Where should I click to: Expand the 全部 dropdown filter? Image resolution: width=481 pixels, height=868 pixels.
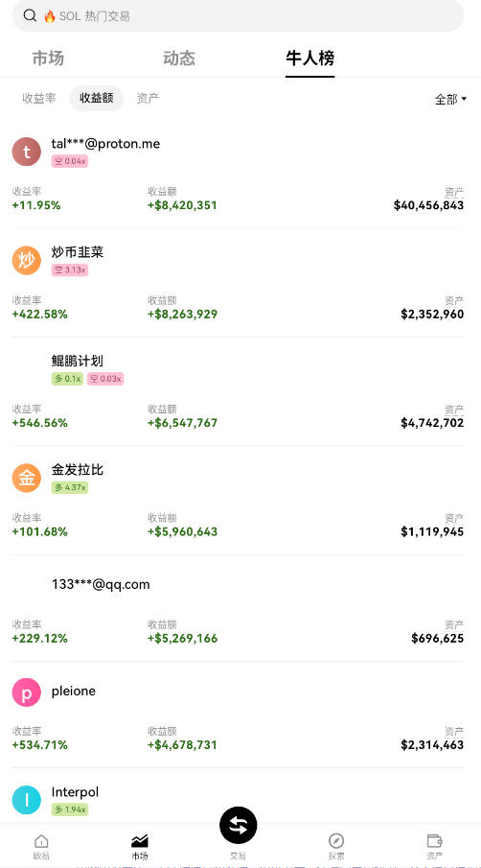tap(450, 99)
